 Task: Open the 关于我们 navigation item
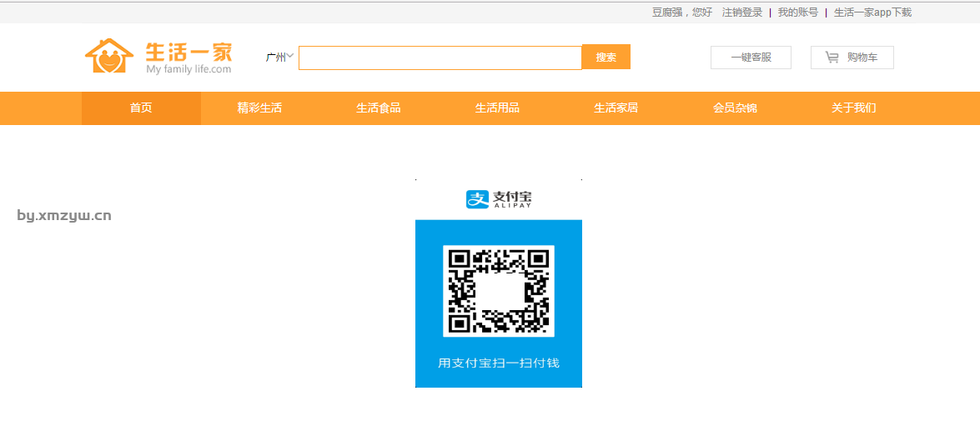(854, 108)
